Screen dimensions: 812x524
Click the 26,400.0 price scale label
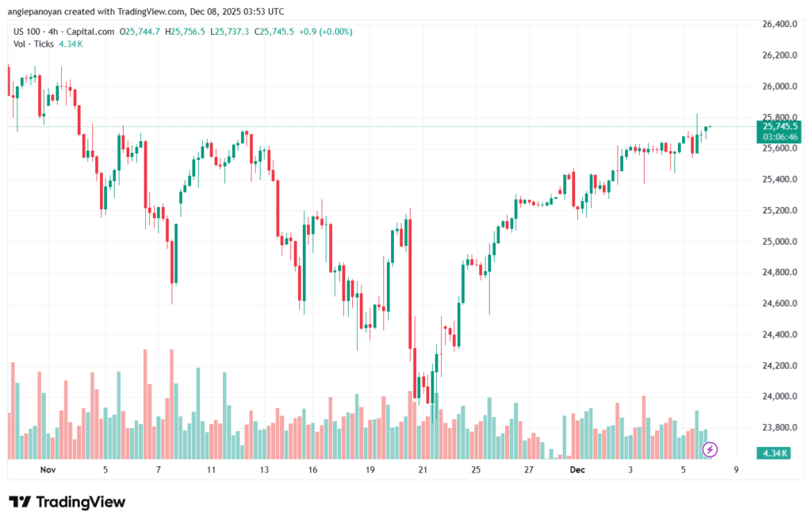779,25
